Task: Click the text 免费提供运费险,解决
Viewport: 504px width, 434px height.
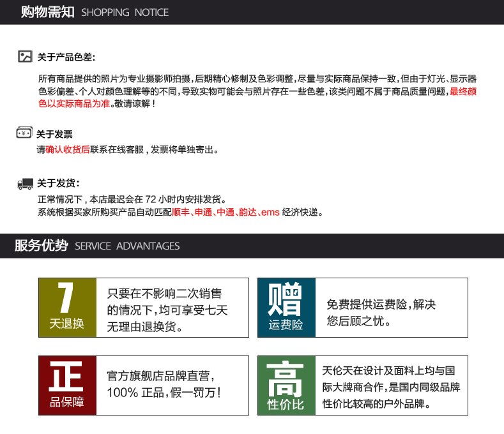Action: coord(381,304)
